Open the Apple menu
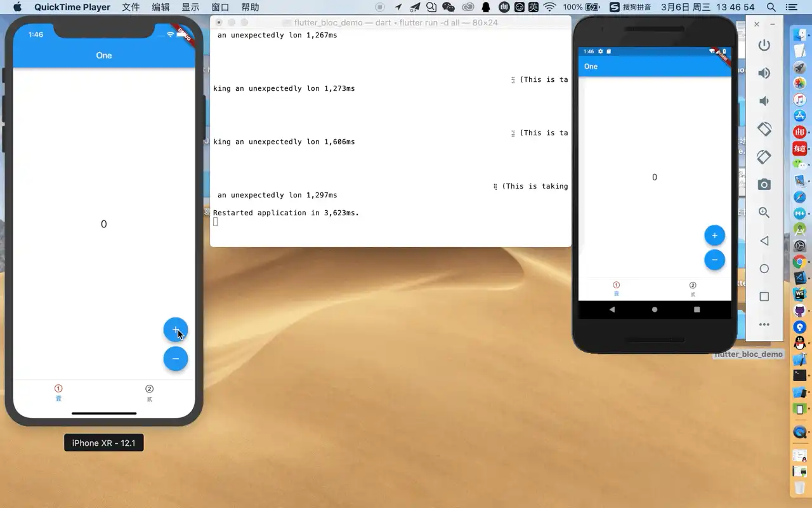The width and height of the screenshot is (812, 508). 17,7
